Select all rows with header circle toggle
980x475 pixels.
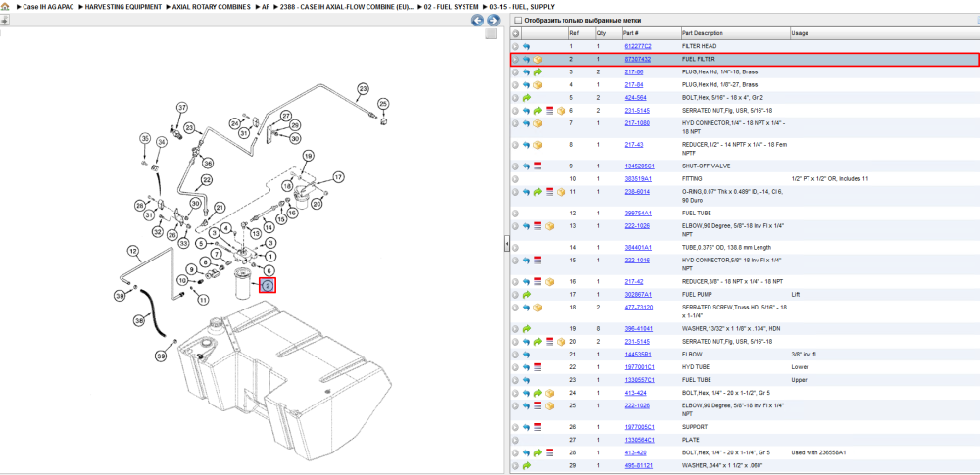pos(515,33)
